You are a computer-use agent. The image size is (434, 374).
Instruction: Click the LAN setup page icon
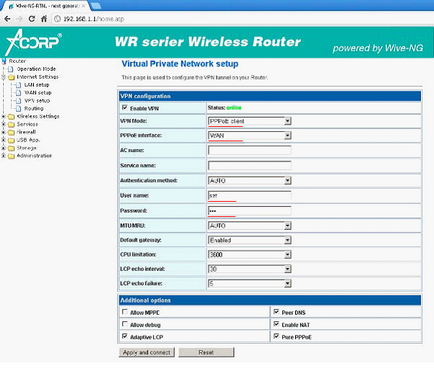tap(19, 85)
